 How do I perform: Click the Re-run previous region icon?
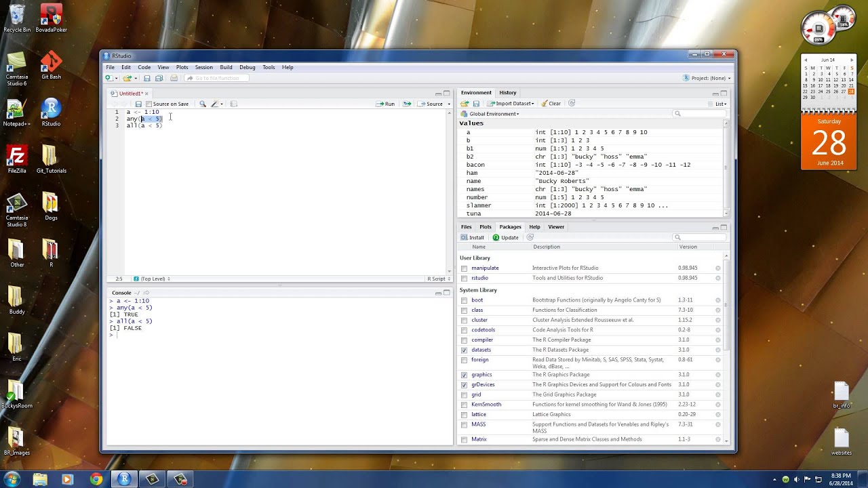(x=407, y=104)
